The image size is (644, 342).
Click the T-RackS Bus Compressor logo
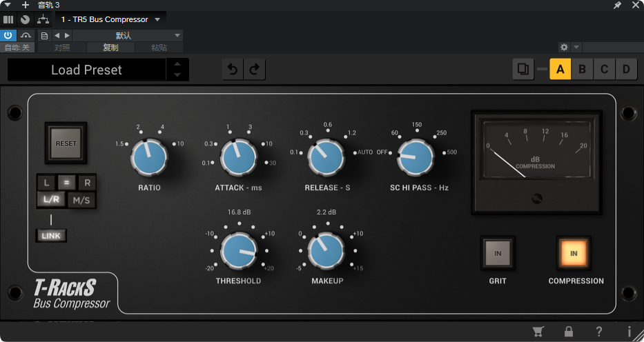72,295
